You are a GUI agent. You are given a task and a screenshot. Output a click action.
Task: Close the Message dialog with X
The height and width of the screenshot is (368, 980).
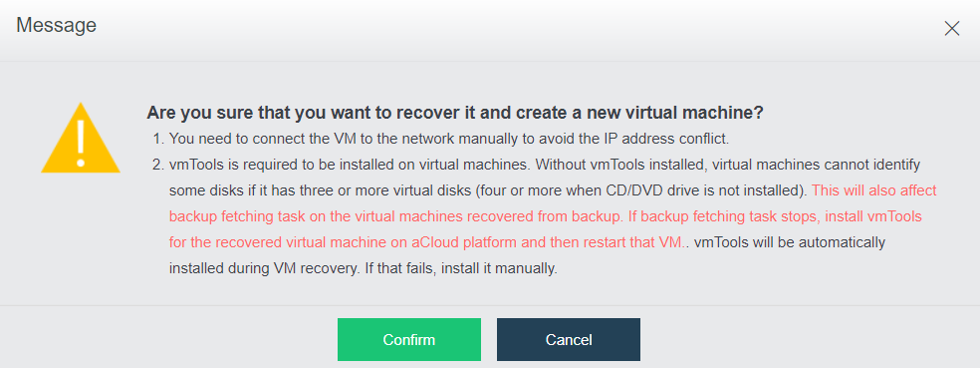951,28
